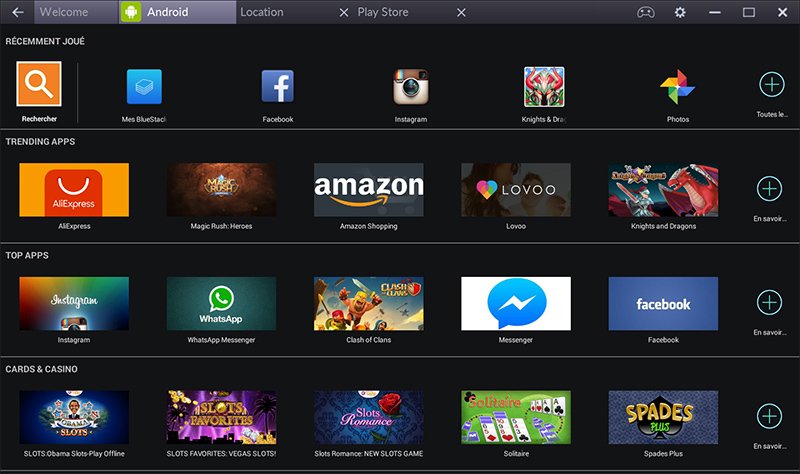Select the Android tab
The width and height of the screenshot is (800, 474).
pyautogui.click(x=178, y=12)
